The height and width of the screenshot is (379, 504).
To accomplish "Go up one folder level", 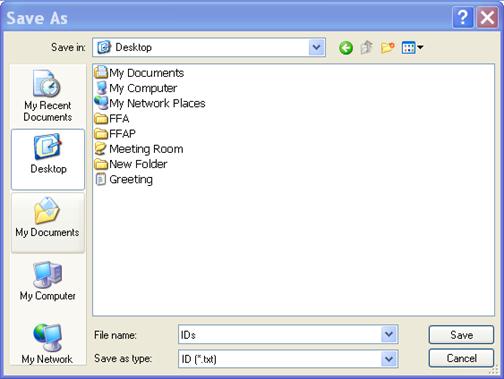I will pyautogui.click(x=367, y=48).
